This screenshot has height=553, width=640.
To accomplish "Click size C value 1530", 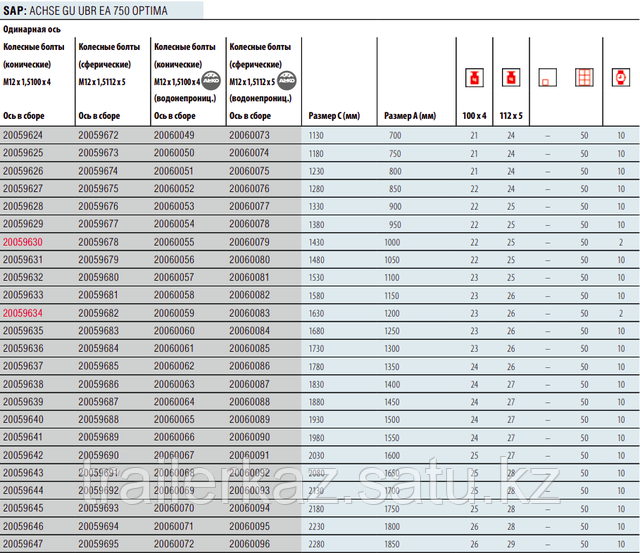I will pyautogui.click(x=316, y=278).
